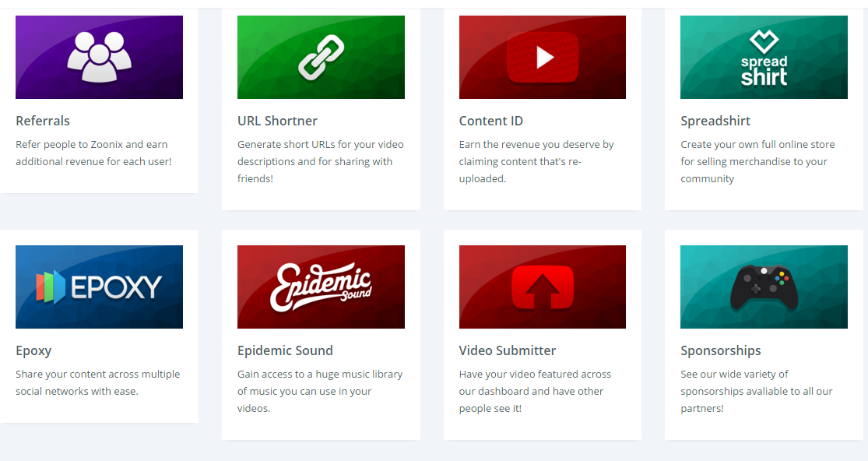Click the YouTube play icon on Content ID

point(543,57)
